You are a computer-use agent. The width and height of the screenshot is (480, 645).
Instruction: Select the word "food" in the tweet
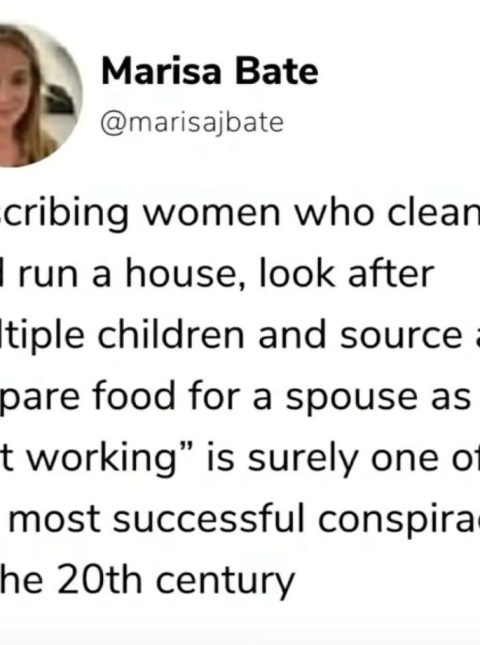[134, 396]
